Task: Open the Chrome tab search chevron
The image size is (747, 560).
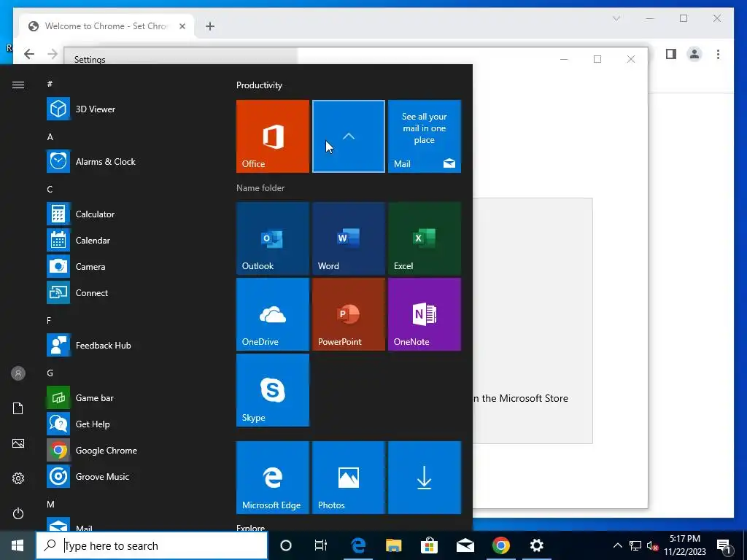Action: pos(616,18)
